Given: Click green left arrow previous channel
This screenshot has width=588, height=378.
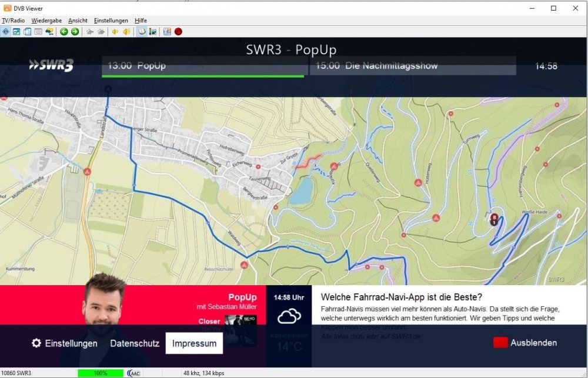Looking at the screenshot, I should (x=64, y=32).
